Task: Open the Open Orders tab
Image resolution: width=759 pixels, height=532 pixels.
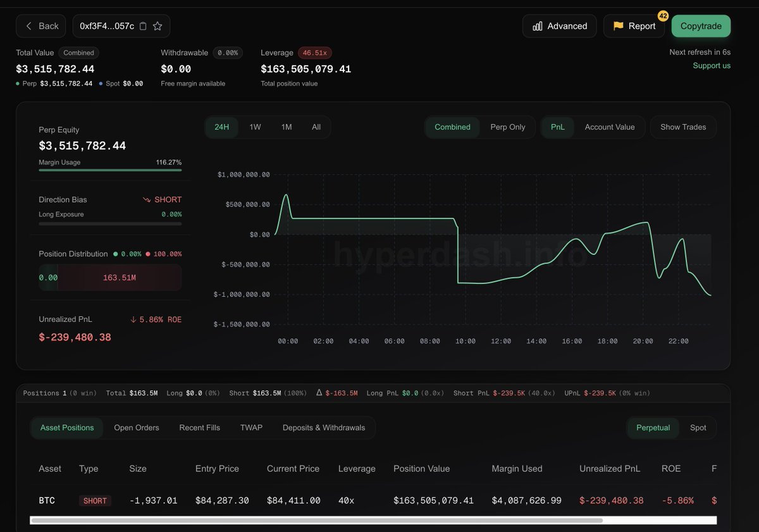Action: [137, 428]
